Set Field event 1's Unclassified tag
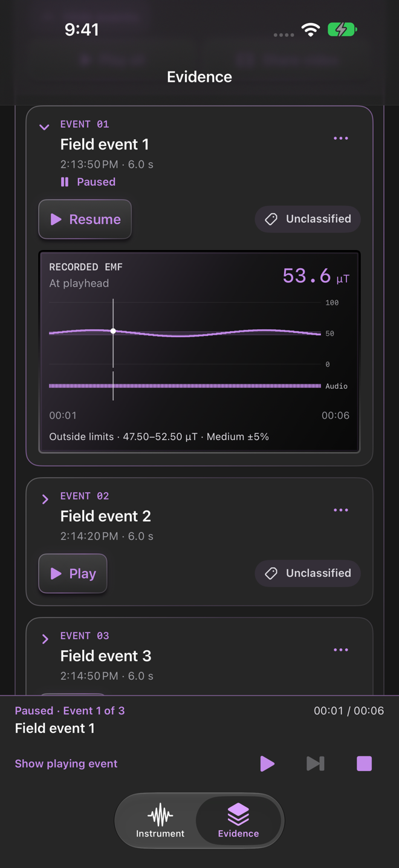This screenshot has height=868, width=399. click(x=308, y=219)
